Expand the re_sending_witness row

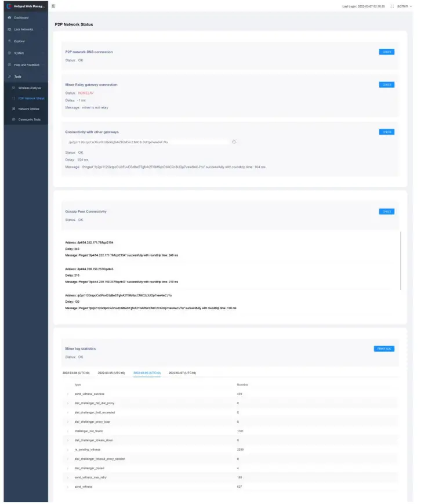(x=68, y=450)
